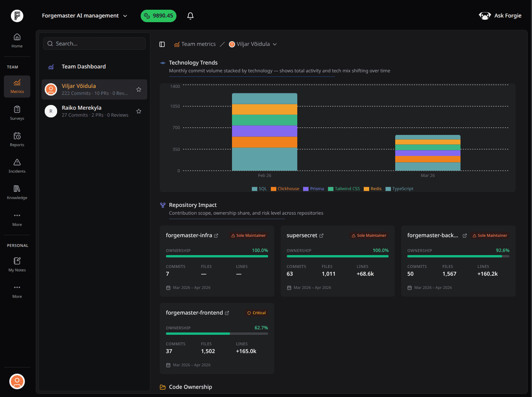The height and width of the screenshot is (397, 532).
Task: Open the Reports section
Action: [x=17, y=139]
